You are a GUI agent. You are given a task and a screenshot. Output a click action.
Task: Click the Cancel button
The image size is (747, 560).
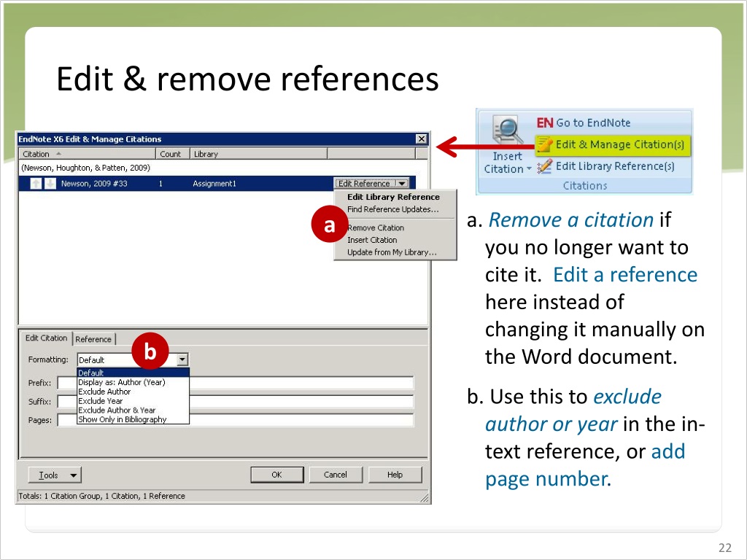[x=336, y=475]
